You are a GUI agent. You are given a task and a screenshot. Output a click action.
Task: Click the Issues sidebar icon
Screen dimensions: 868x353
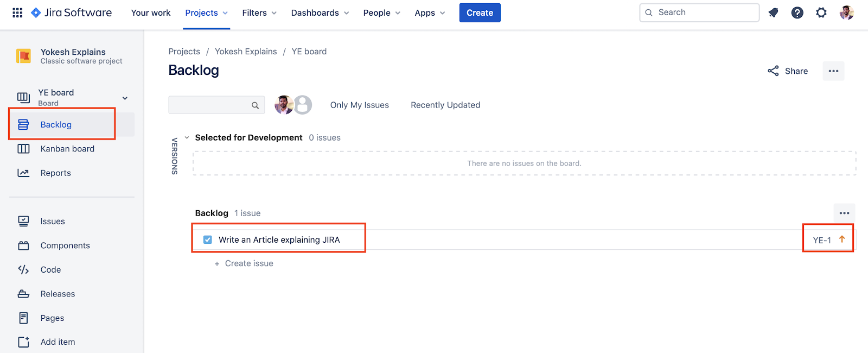23,221
